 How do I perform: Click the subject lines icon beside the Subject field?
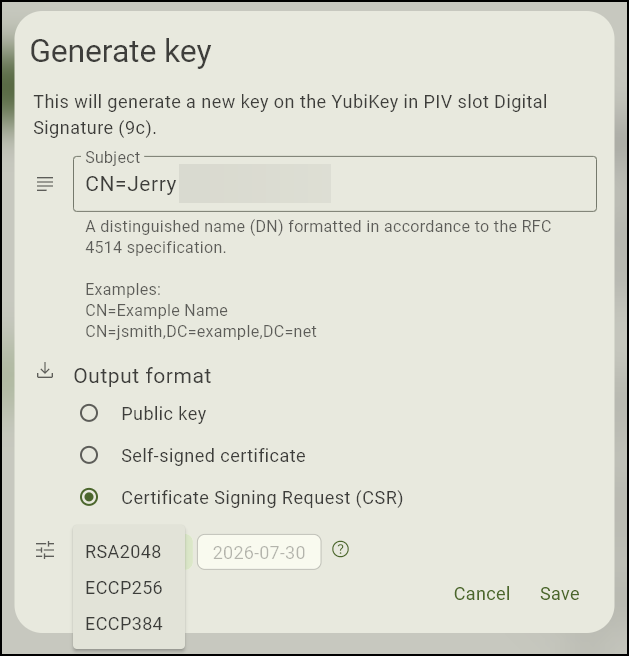45,184
